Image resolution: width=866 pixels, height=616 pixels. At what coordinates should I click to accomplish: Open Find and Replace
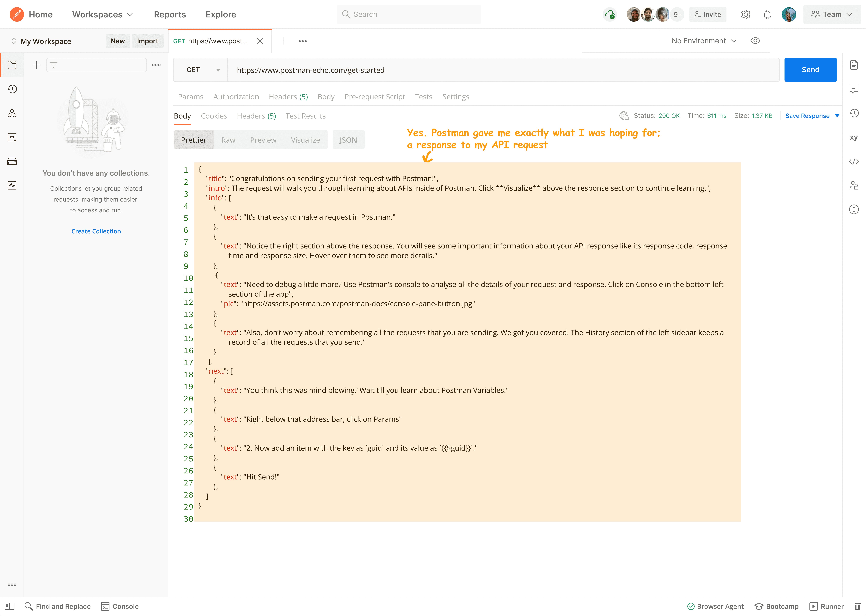click(x=58, y=607)
